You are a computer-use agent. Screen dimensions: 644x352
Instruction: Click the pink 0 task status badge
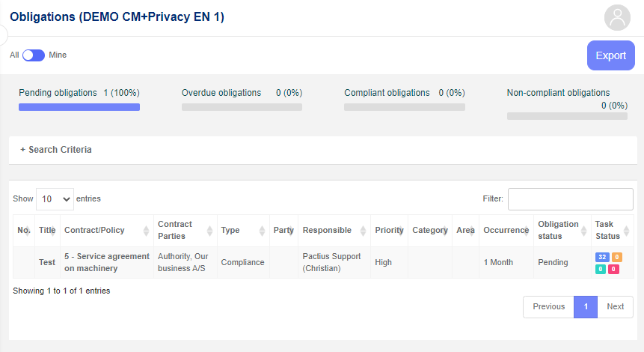[613, 270]
